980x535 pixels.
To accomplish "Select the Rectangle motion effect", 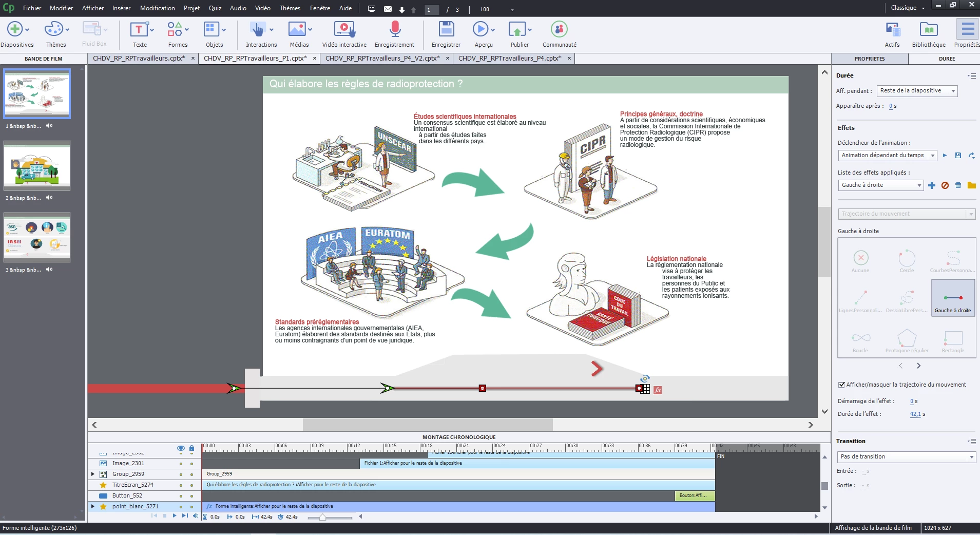I will (953, 341).
